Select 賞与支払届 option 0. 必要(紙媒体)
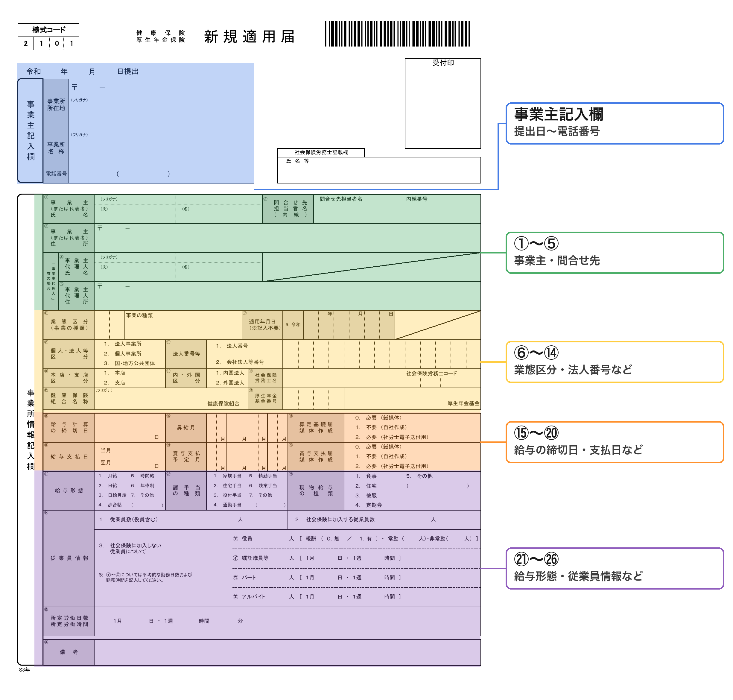Image resolution: width=733 pixels, height=700 pixels. tap(378, 447)
